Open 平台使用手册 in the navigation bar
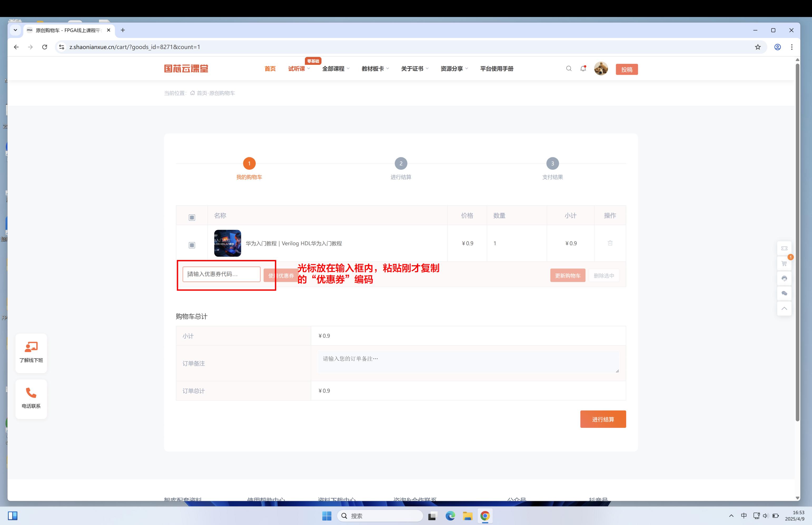812x525 pixels. pos(497,68)
